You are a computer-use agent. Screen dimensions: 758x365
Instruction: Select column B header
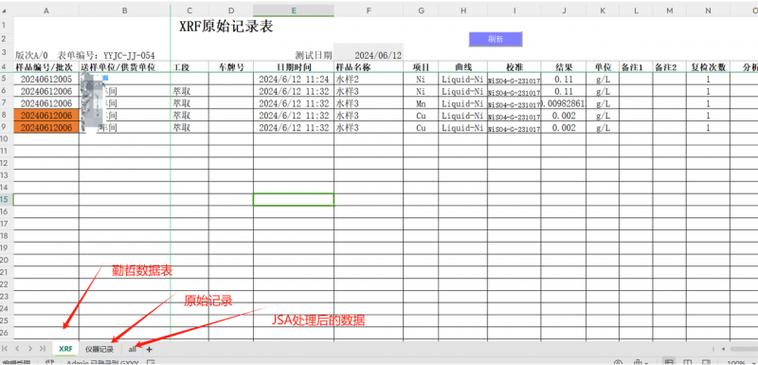click(x=125, y=10)
